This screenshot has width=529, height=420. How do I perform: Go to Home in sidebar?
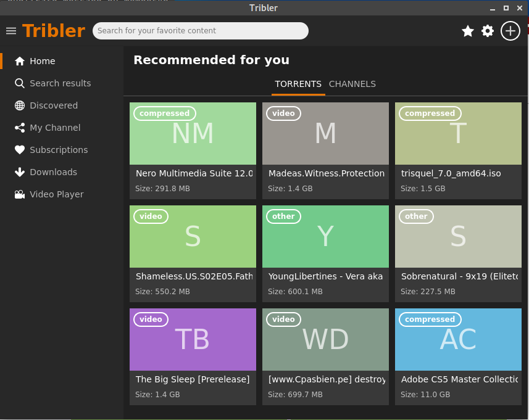click(43, 61)
